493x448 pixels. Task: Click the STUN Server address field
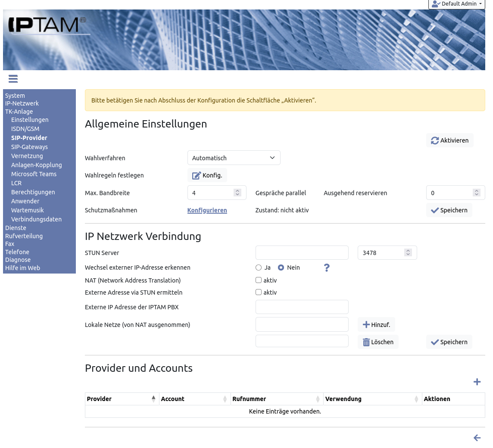click(302, 253)
